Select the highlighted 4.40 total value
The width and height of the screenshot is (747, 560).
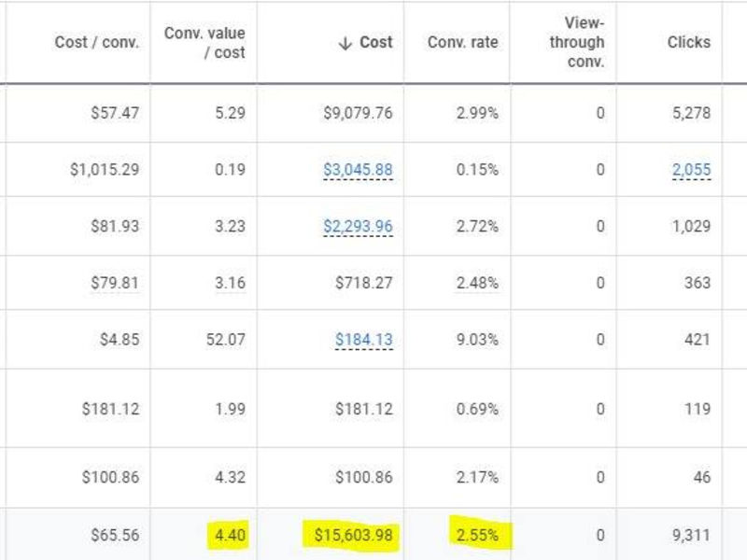tap(230, 535)
